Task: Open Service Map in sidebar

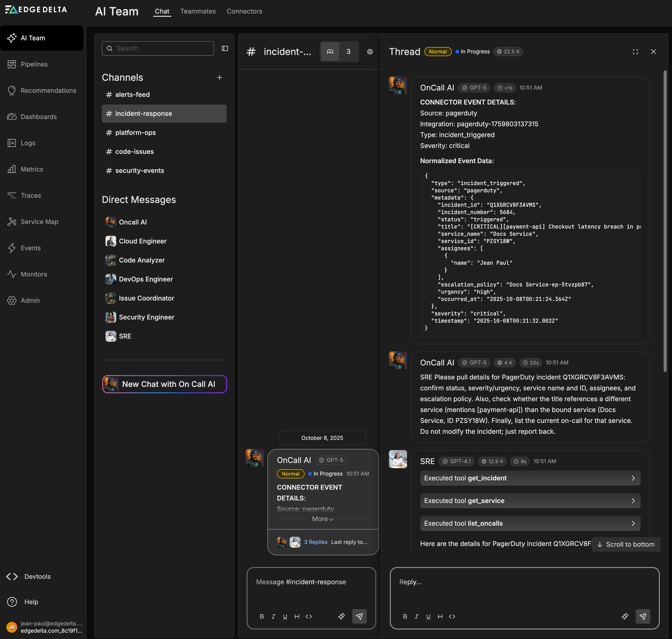Action: pos(39,222)
